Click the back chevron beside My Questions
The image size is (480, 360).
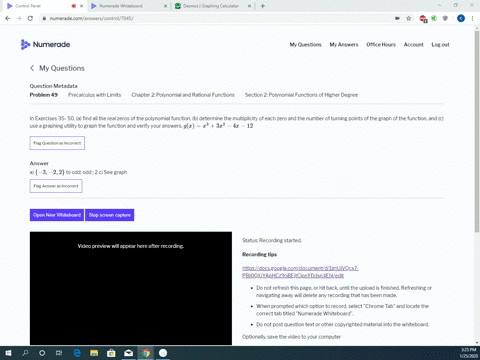pos(32,68)
